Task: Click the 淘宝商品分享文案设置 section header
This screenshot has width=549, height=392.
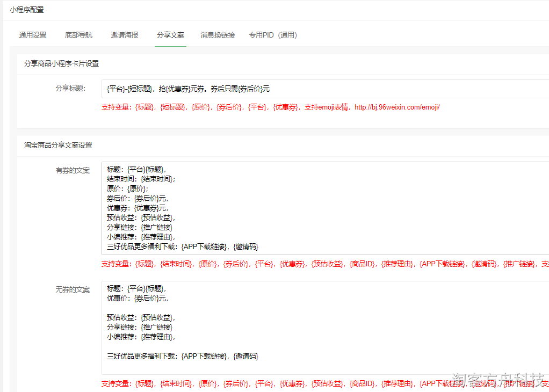Action: pyautogui.click(x=58, y=145)
